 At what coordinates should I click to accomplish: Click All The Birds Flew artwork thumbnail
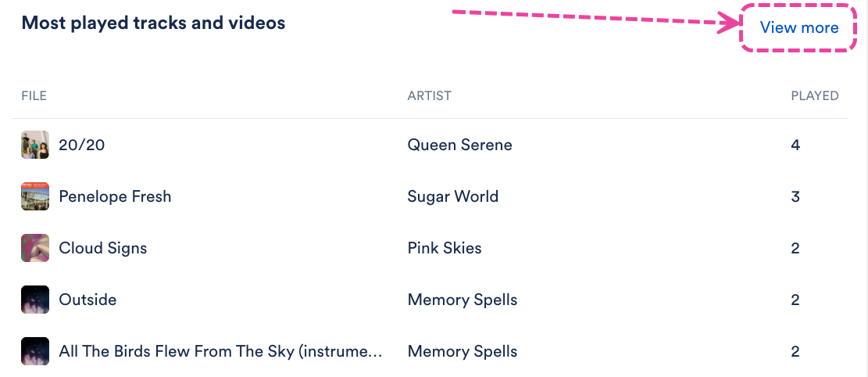35,351
